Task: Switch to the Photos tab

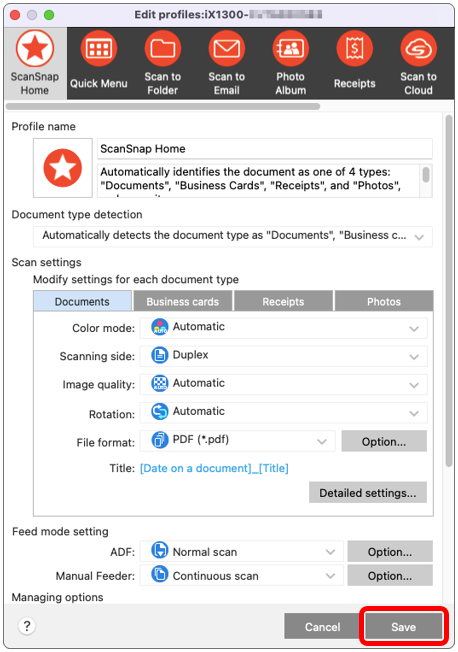Action: pos(384,301)
